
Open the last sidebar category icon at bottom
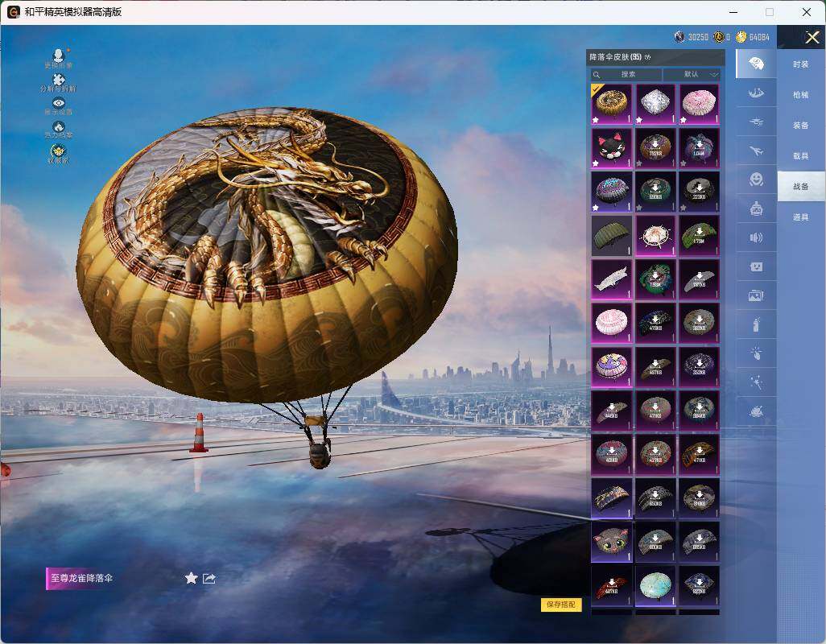[x=756, y=412]
